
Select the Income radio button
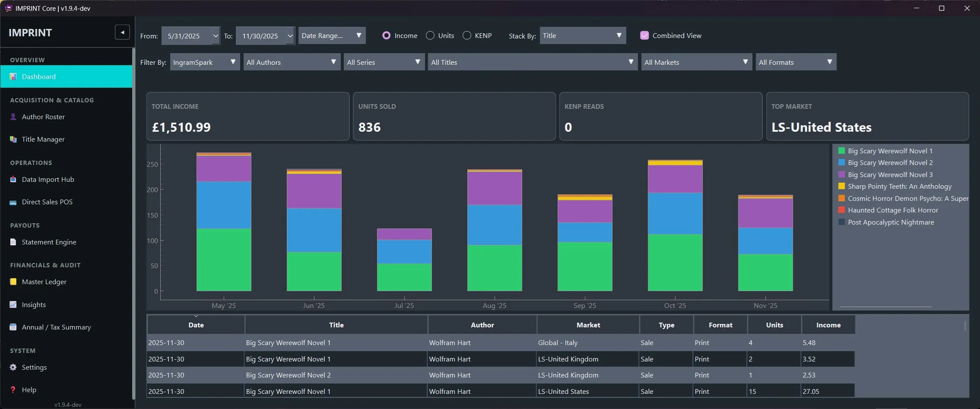[x=387, y=35]
